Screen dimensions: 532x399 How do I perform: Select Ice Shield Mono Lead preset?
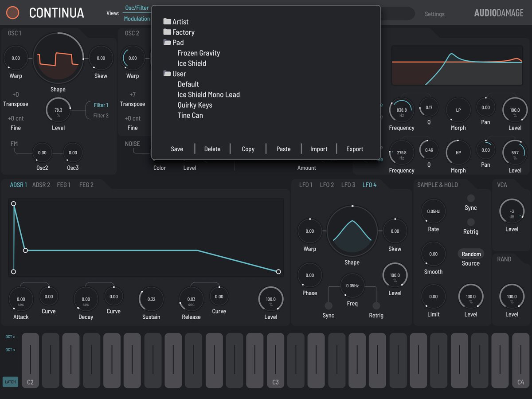tap(209, 94)
